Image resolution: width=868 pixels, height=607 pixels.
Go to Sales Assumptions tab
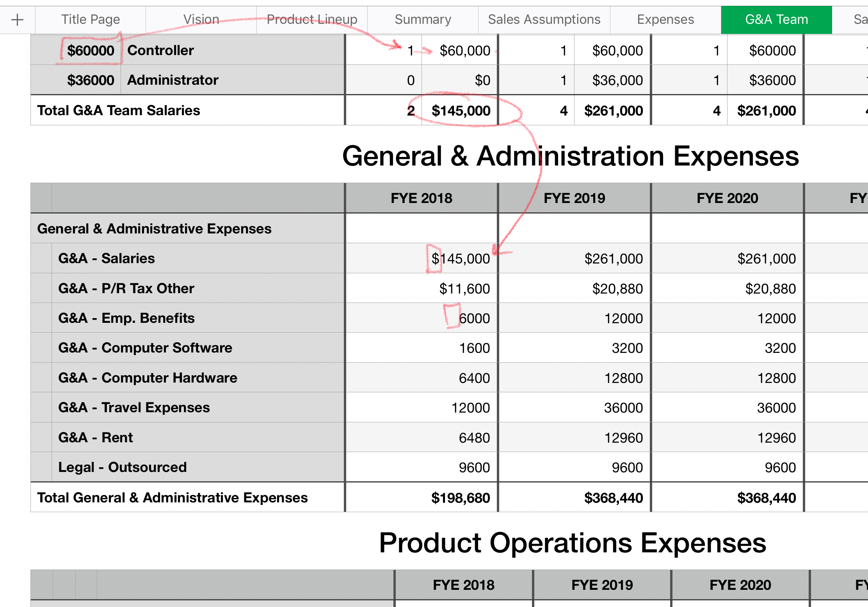(x=544, y=20)
